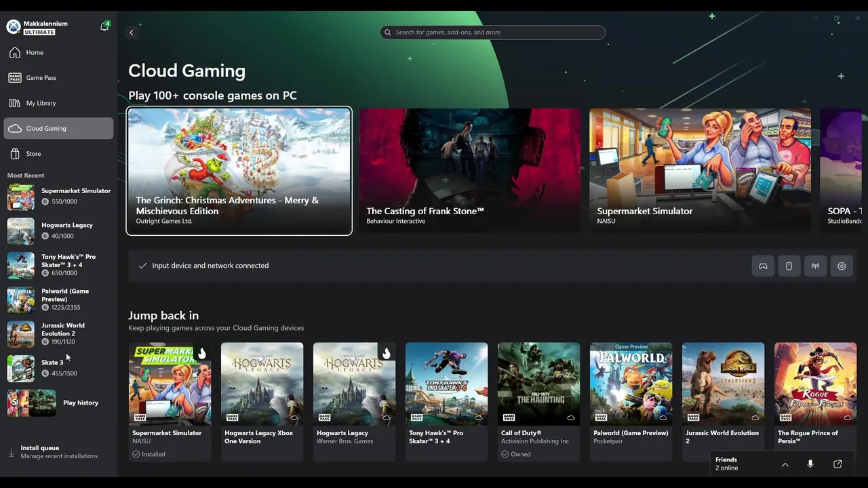Click the 'Jump back in' heading
Screen dimensions: 868x488
(163, 316)
